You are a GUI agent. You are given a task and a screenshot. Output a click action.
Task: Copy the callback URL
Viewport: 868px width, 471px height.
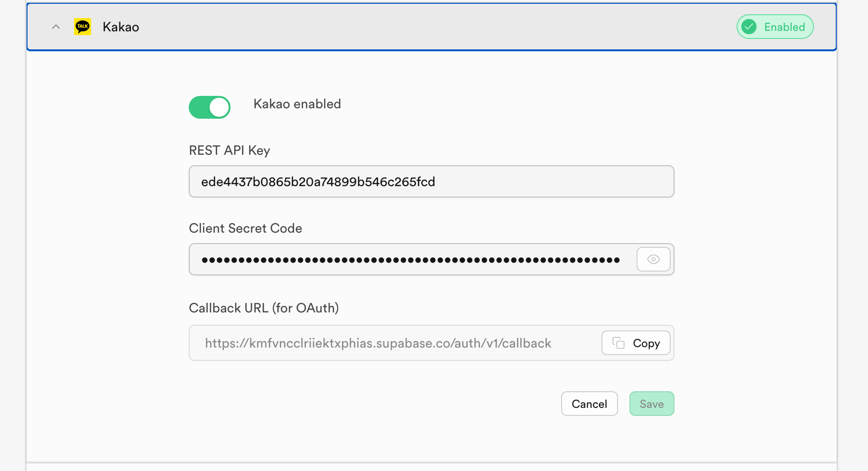coord(636,343)
